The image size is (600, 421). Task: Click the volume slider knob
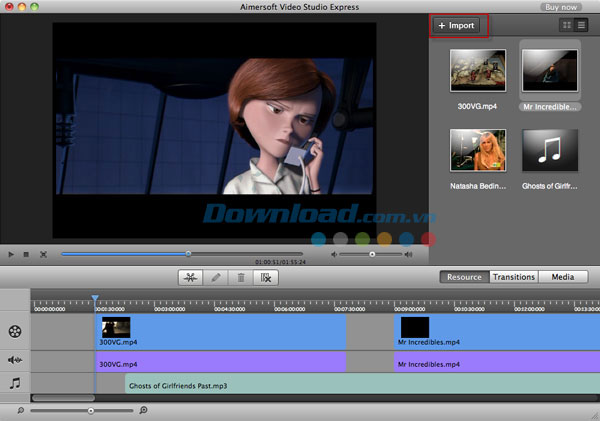[372, 254]
